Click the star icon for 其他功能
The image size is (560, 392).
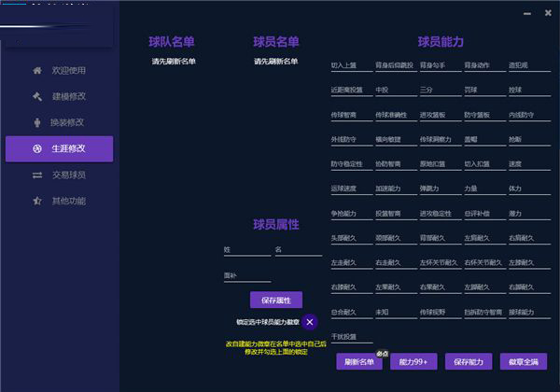tap(37, 201)
